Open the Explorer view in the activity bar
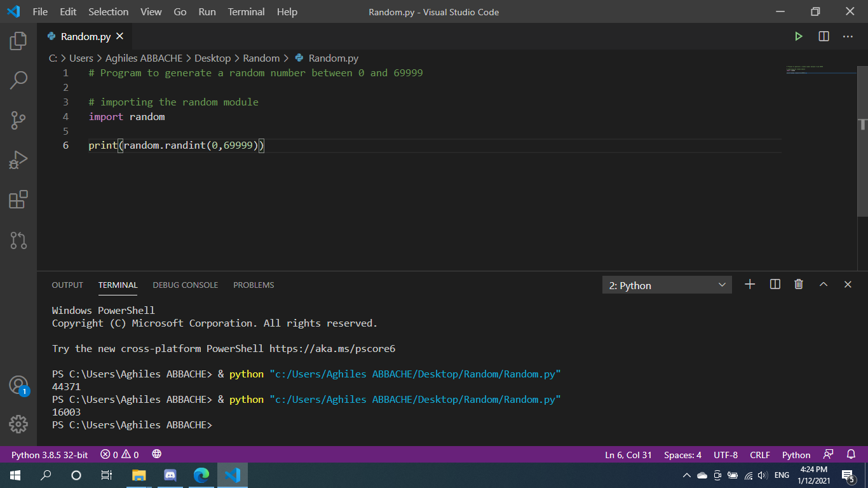This screenshot has width=868, height=488. [x=18, y=41]
